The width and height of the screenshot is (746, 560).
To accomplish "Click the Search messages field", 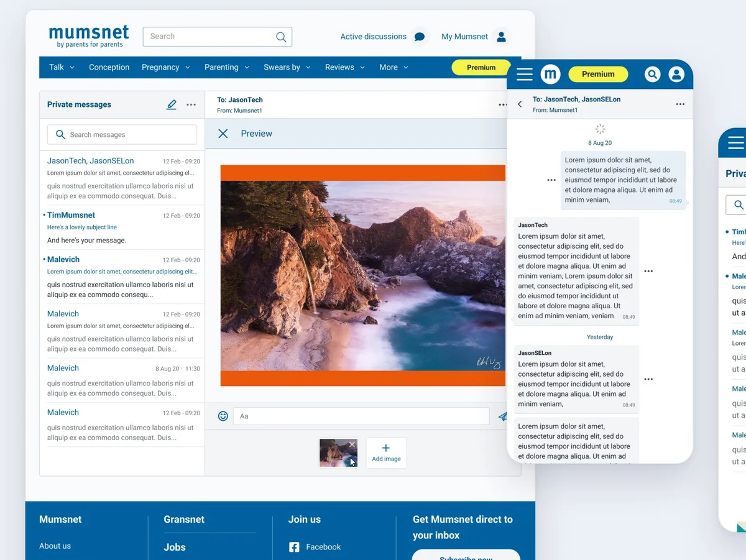I will click(122, 134).
